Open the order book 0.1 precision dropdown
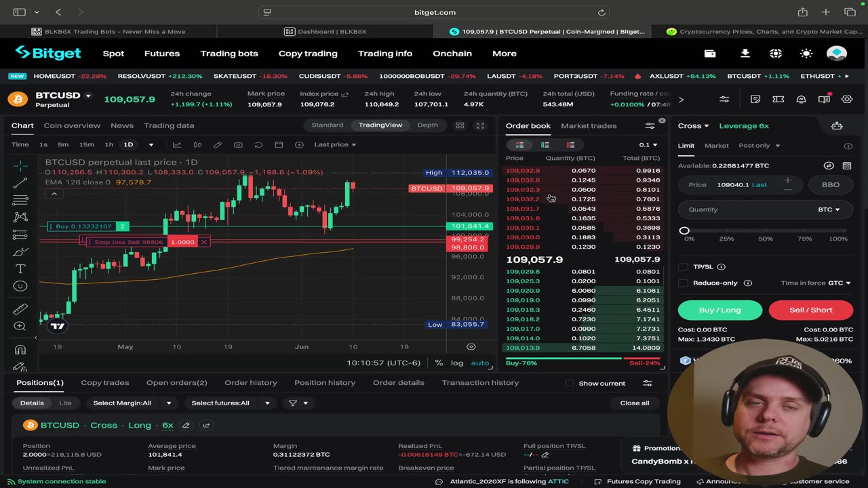Viewport: 868px width, 488px height. click(648, 144)
